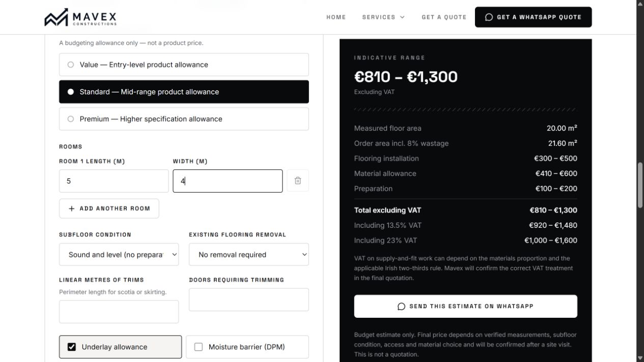Expand the Services menu

383,17
